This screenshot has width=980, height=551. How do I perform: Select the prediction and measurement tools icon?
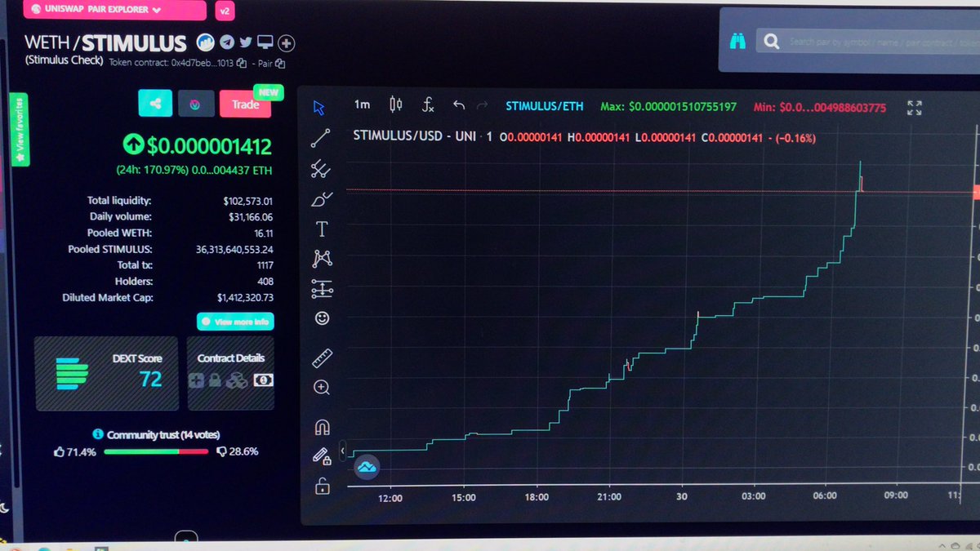(322, 288)
